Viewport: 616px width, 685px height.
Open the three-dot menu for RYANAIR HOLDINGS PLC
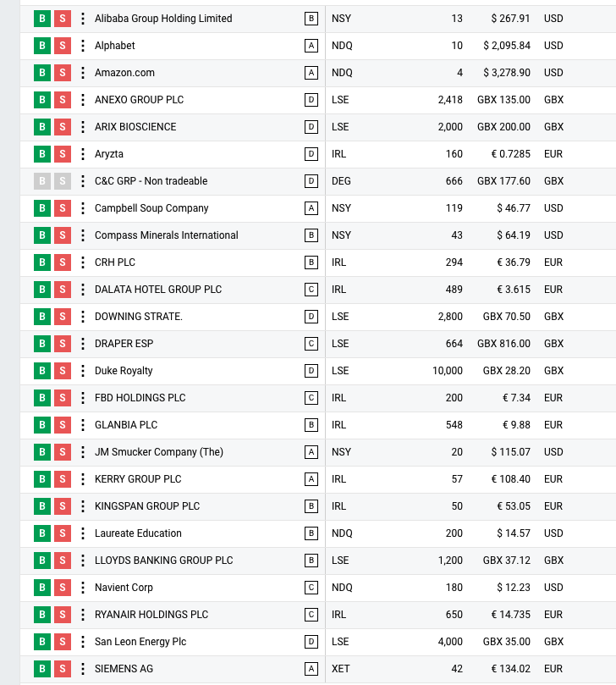[83, 614]
